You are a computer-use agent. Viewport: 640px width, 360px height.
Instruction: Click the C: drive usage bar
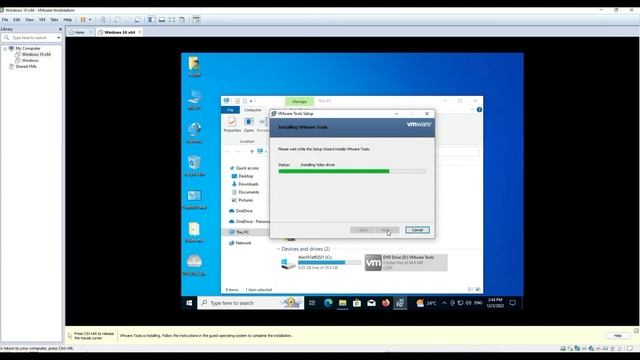point(329,262)
